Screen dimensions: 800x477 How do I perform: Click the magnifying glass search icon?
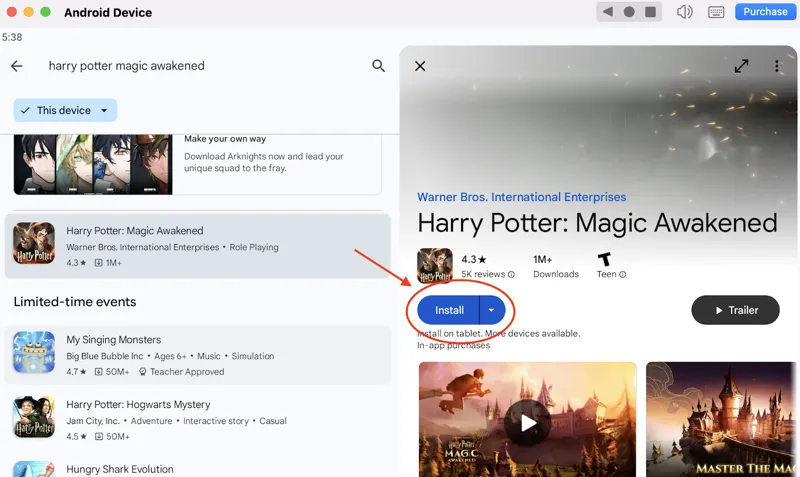[378, 66]
